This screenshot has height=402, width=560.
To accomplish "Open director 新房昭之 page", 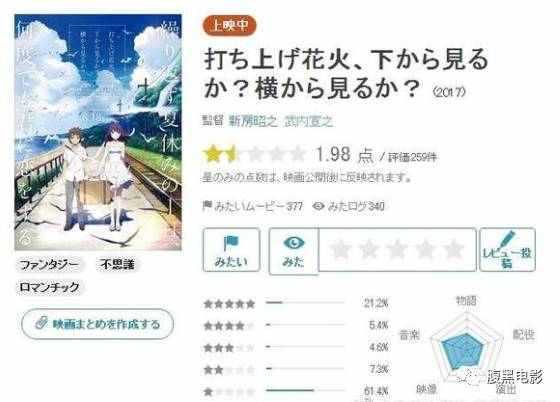I will 253,121.
